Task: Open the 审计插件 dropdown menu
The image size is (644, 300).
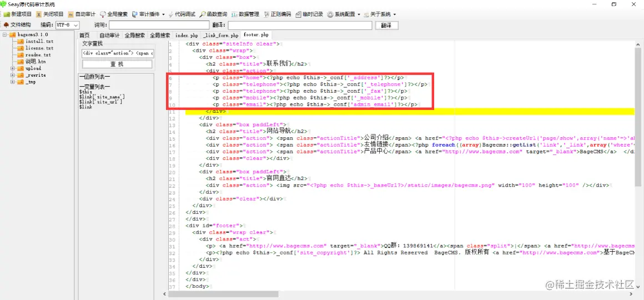Action: click(x=148, y=14)
